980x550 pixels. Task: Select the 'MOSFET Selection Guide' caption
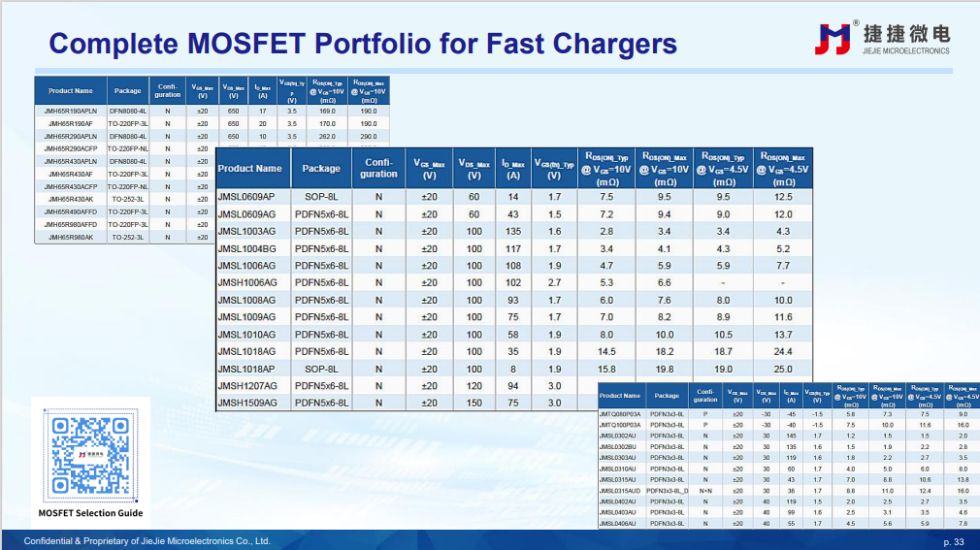coord(90,513)
